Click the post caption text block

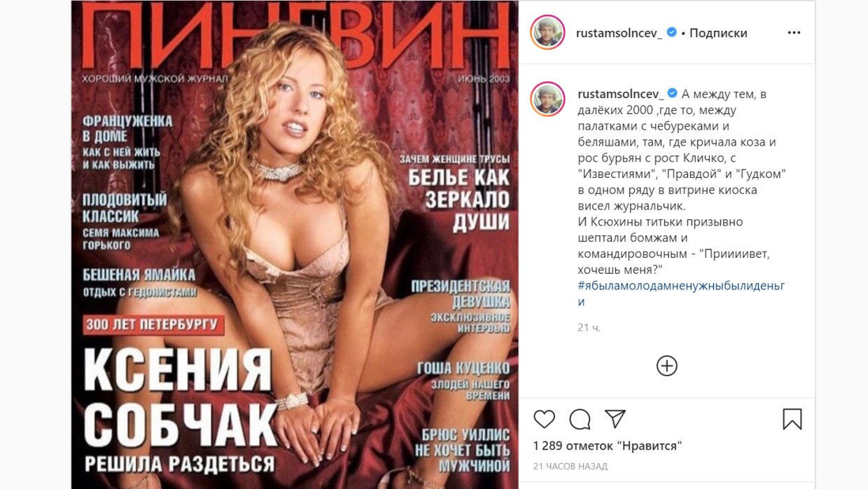click(x=681, y=198)
